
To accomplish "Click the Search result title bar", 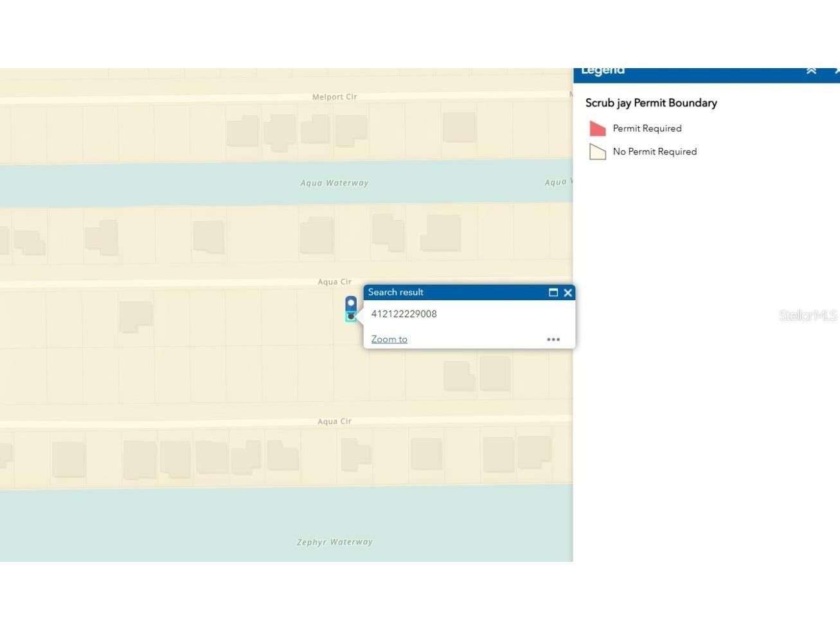I will pos(450,292).
